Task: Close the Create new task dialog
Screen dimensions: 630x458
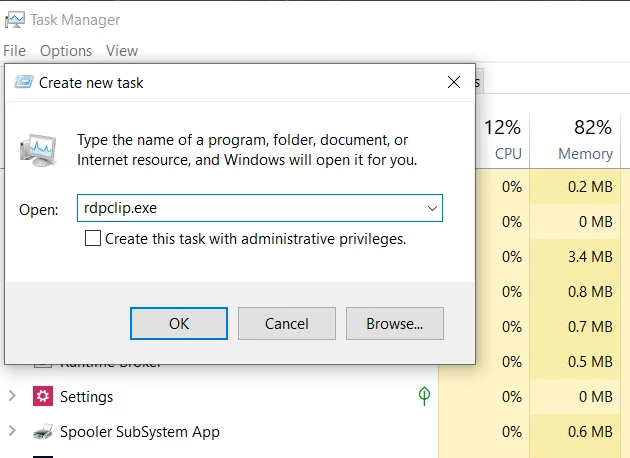Action: [x=454, y=82]
